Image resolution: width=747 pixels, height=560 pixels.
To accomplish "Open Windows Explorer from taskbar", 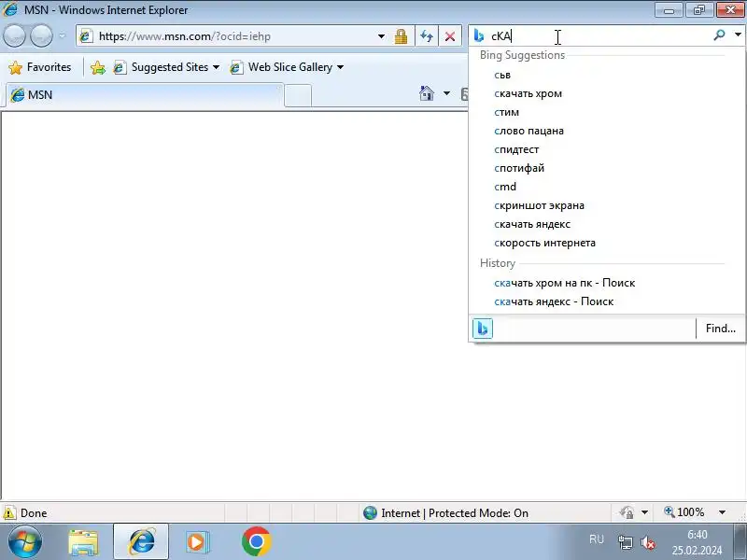I will coord(83,542).
